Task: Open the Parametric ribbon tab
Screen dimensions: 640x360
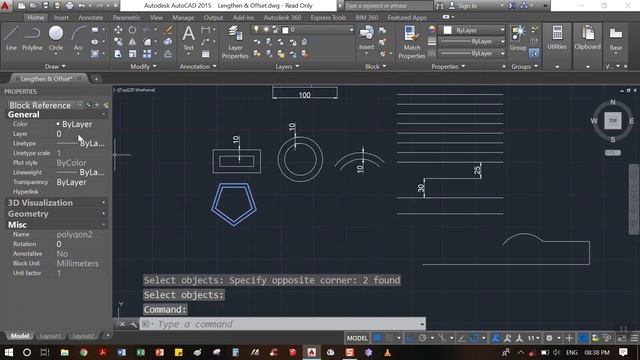Action: click(x=126, y=18)
